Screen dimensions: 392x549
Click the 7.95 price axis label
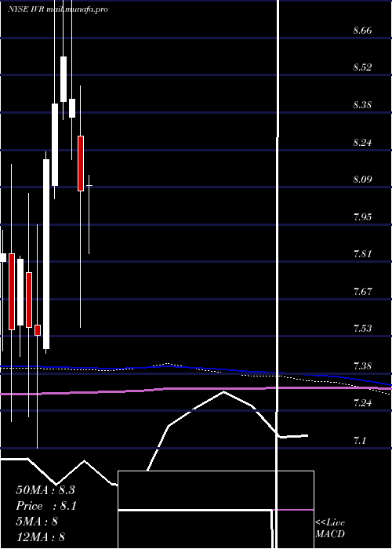click(362, 217)
